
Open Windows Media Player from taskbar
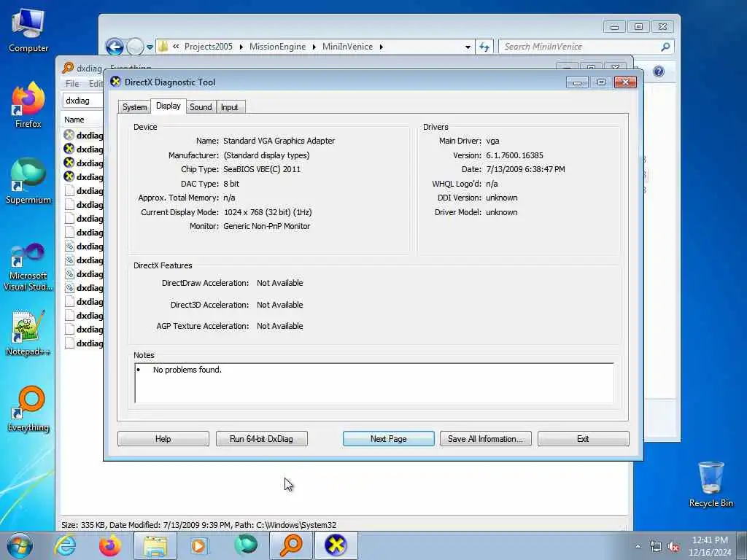point(198,545)
